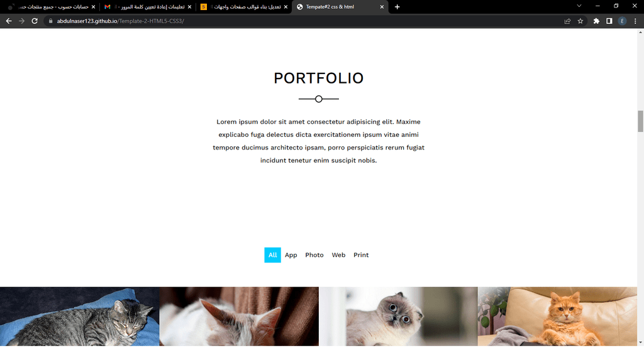Click the page scrollbar thumb

pos(640,121)
